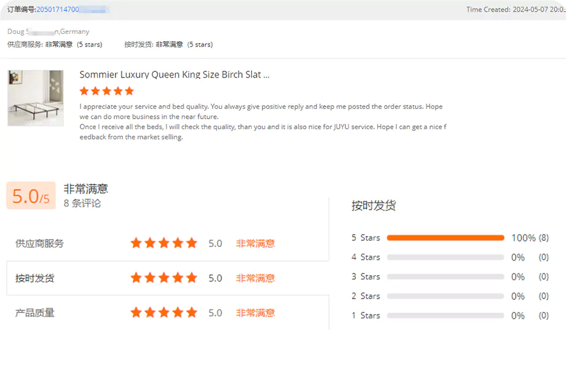
Task: Select the 按时发货 rating category label beside its stars
Action: click(x=34, y=278)
